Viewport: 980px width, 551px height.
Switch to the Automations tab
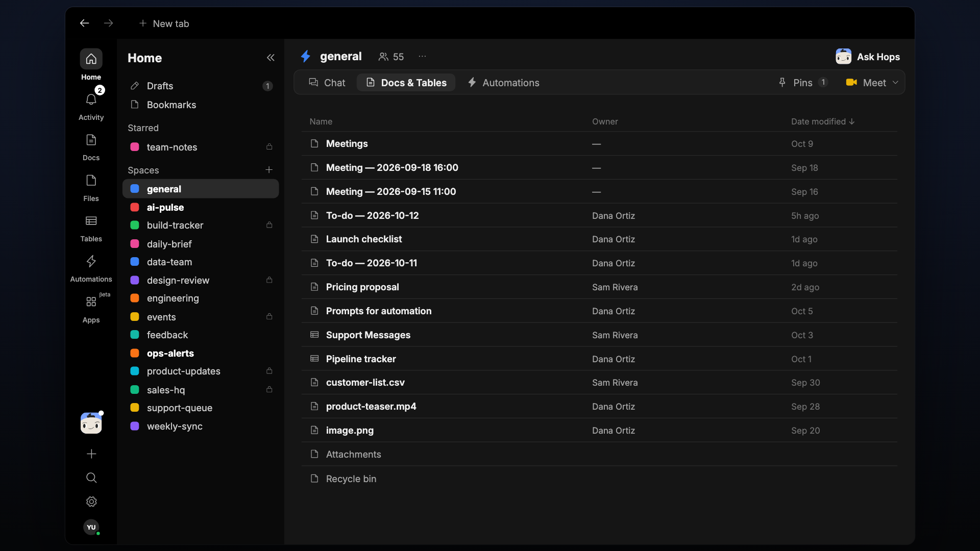coord(503,83)
